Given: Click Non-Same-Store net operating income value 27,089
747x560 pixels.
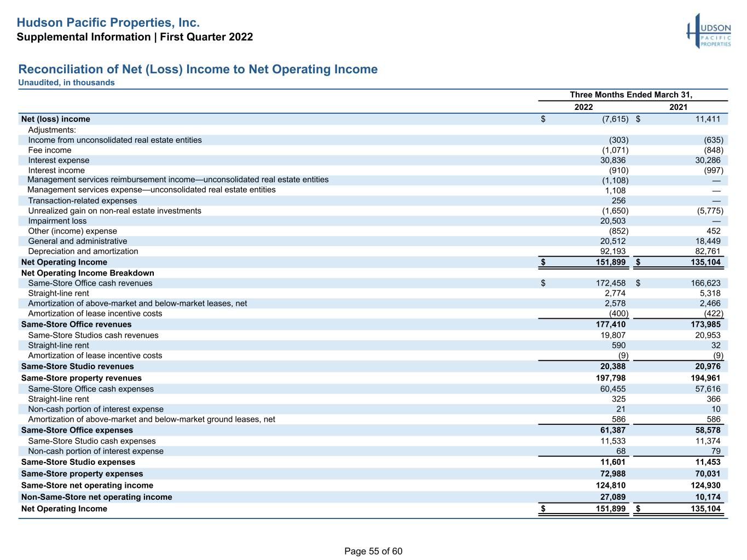Looking at the screenshot, I should 613,497.
